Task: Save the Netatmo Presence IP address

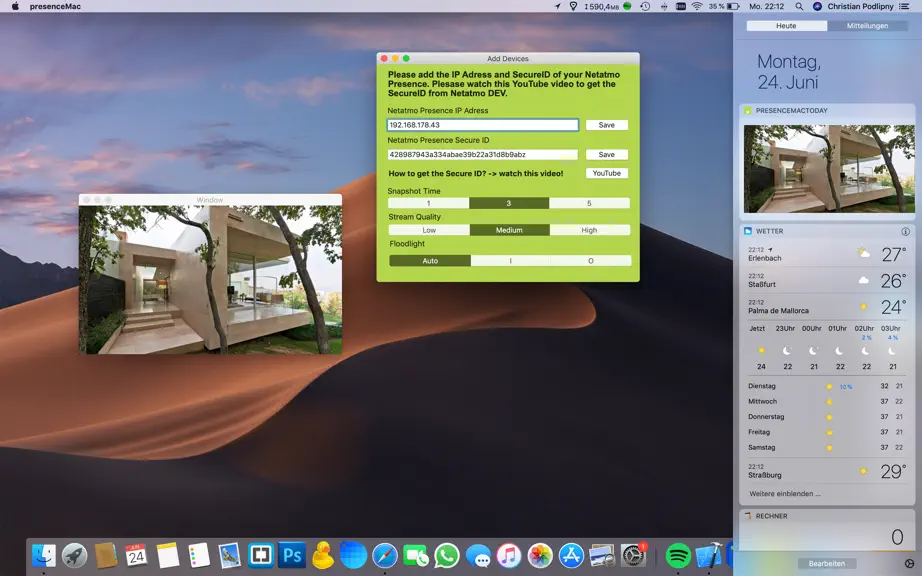Action: point(606,125)
